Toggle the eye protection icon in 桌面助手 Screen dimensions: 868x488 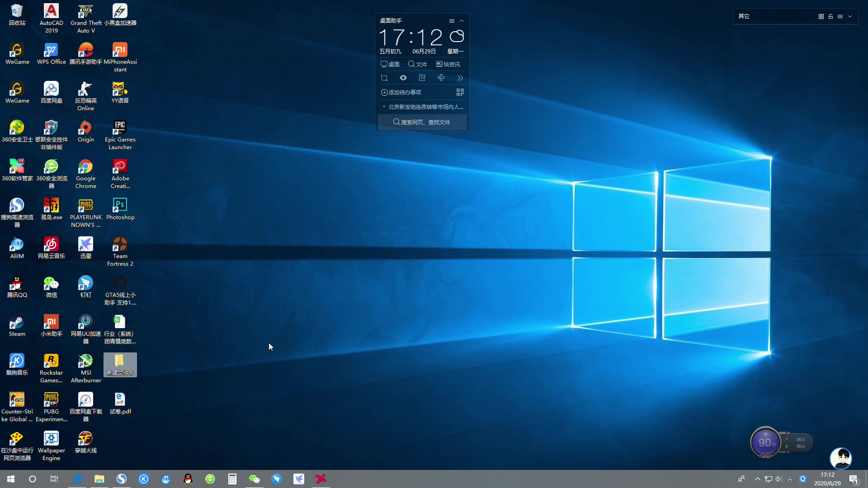(403, 78)
